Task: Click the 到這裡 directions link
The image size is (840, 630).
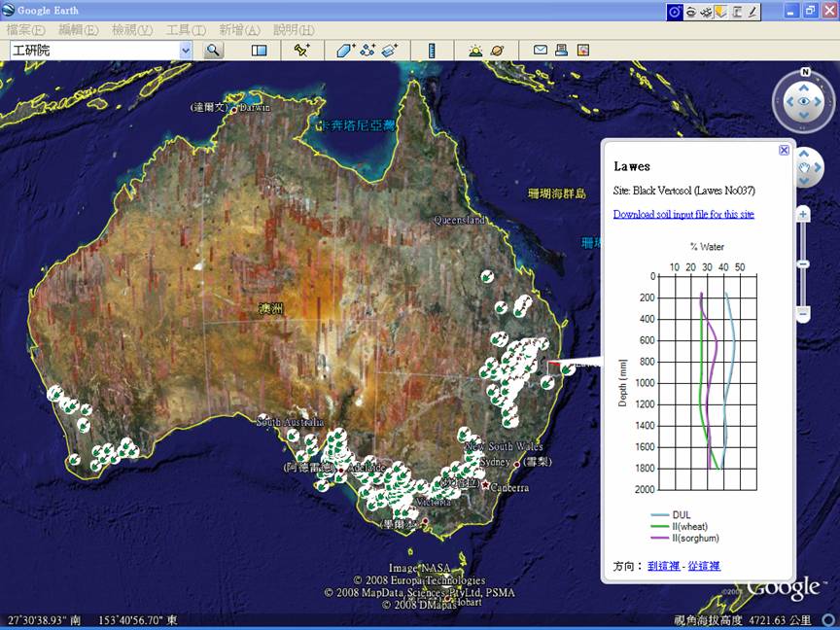Action: point(666,566)
